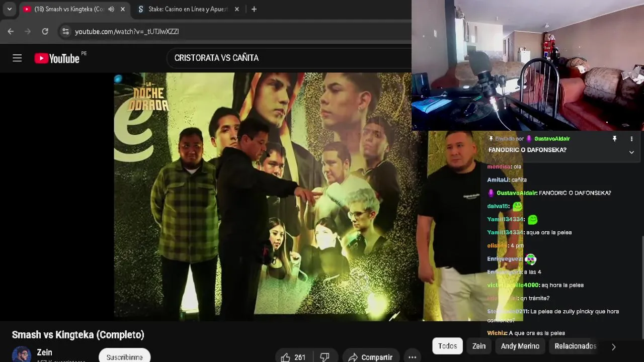
Task: Switch to the Stake Casino en Línea tab
Action: tap(188, 9)
